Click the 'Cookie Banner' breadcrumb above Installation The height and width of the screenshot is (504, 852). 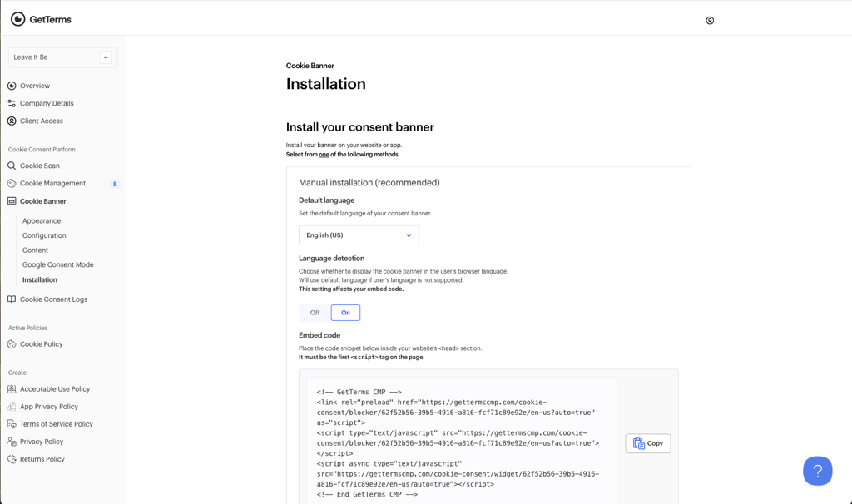pos(310,66)
